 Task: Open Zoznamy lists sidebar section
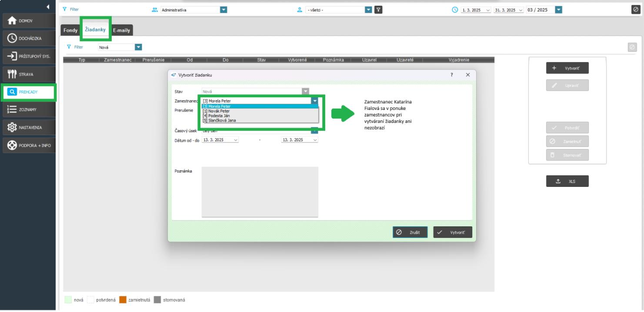click(x=29, y=110)
